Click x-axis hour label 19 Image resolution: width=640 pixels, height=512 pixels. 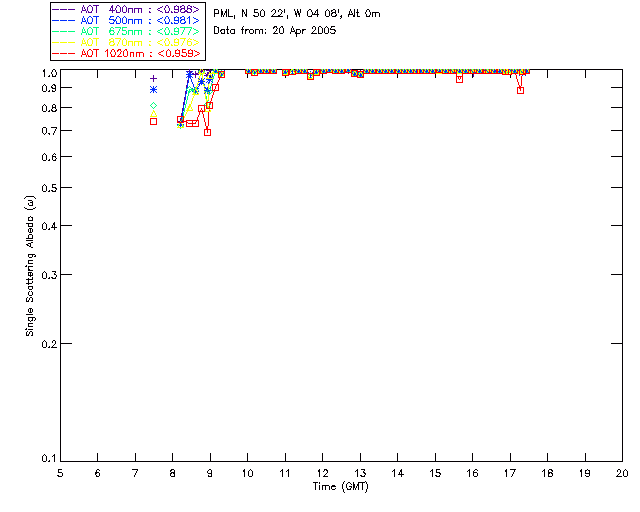click(x=585, y=473)
